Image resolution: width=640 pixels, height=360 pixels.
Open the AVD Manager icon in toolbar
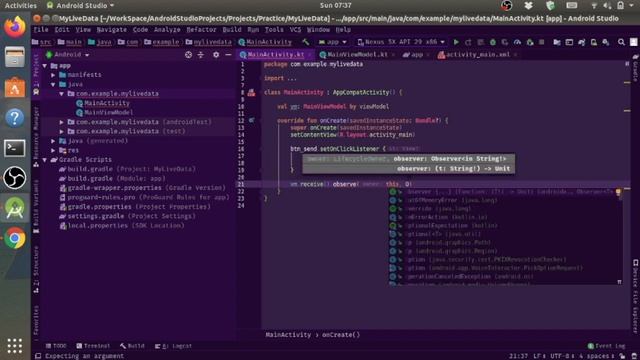click(594, 42)
